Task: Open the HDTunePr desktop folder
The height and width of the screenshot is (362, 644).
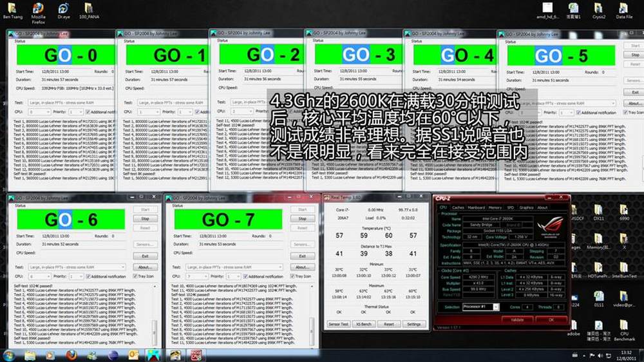Action: [598, 271]
